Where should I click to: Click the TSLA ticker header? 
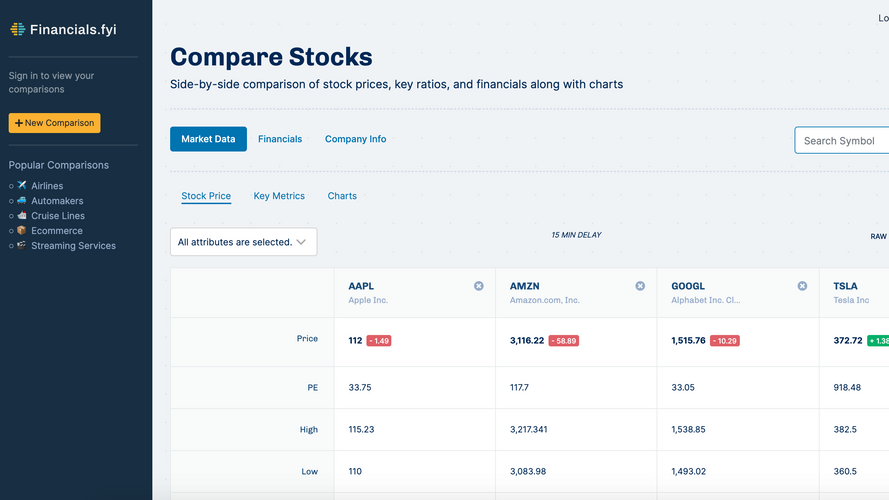coord(845,286)
